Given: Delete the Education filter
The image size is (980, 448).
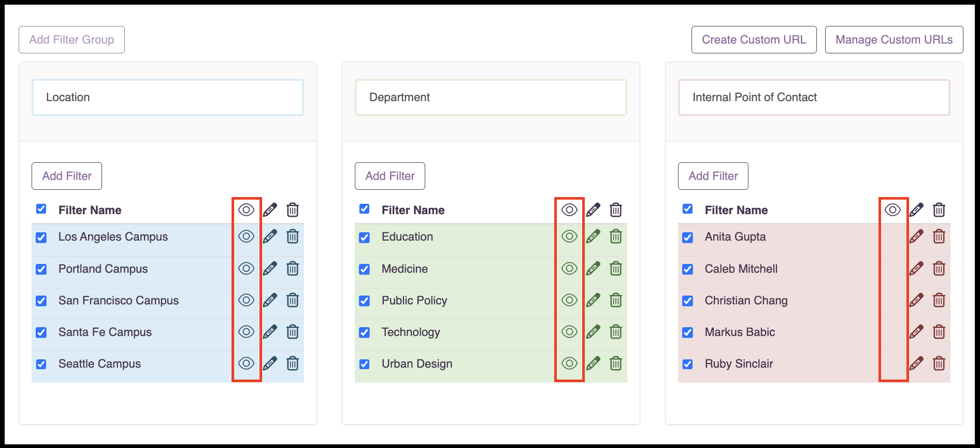Looking at the screenshot, I should (x=616, y=236).
